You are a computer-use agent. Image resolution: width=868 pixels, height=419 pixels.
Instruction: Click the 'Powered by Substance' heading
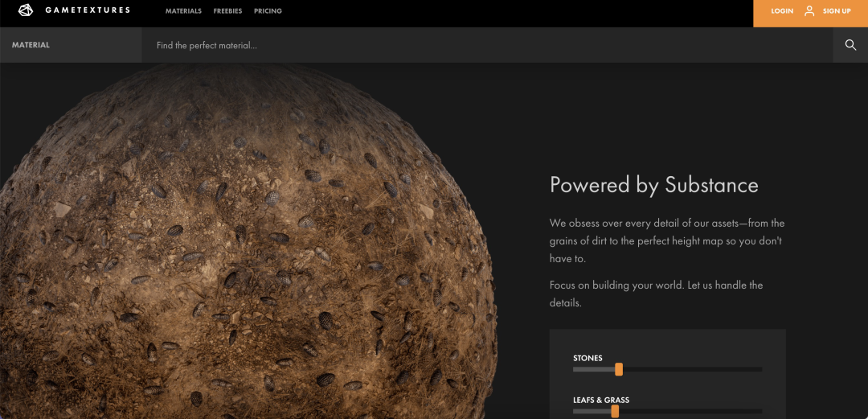click(653, 185)
